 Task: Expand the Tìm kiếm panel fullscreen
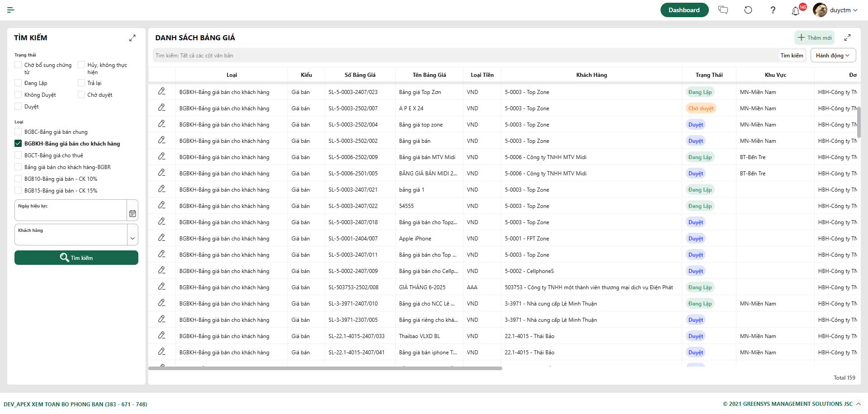(132, 38)
